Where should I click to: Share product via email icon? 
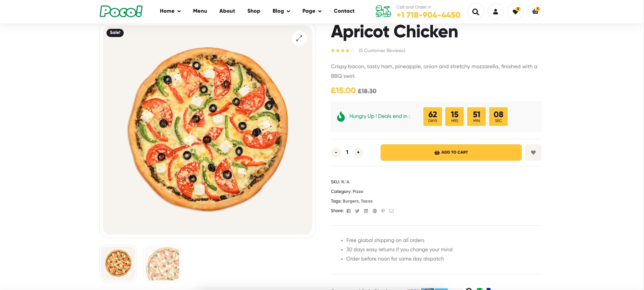click(x=392, y=211)
